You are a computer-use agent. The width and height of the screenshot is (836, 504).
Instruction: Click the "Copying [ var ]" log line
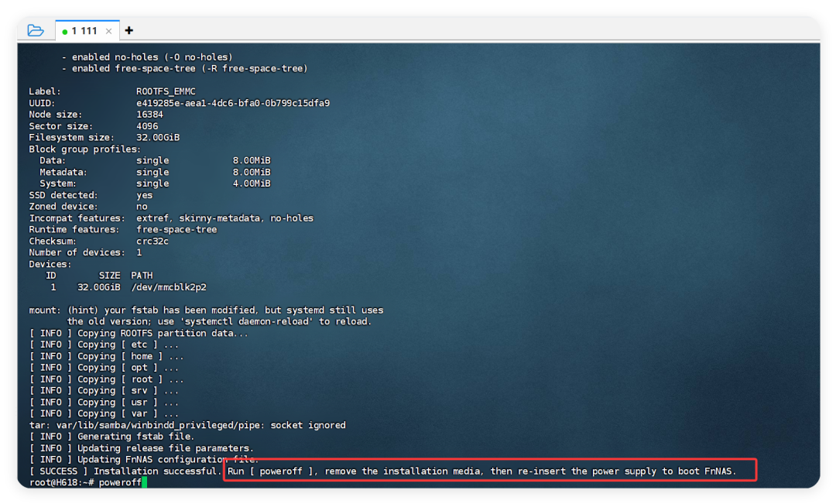pyautogui.click(x=104, y=413)
